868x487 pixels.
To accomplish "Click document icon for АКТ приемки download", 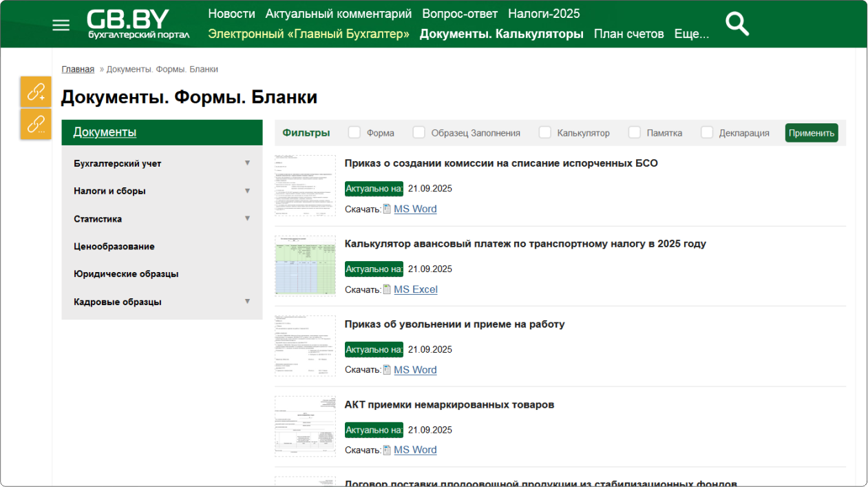I will [387, 450].
